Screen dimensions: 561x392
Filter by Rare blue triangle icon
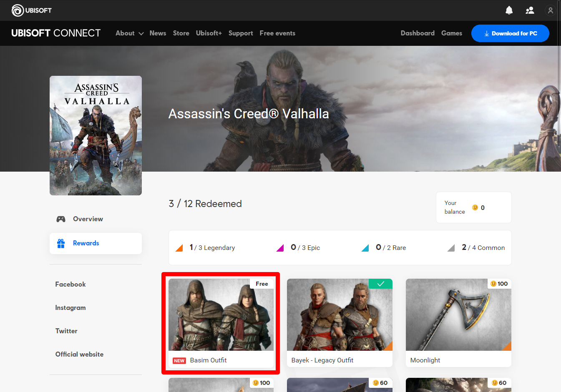[x=365, y=248]
